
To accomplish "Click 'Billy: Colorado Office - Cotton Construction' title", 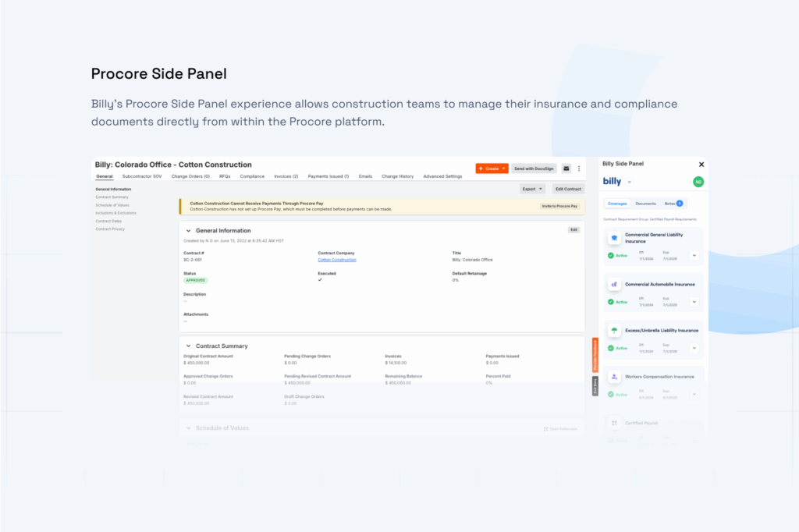I will coord(173,165).
